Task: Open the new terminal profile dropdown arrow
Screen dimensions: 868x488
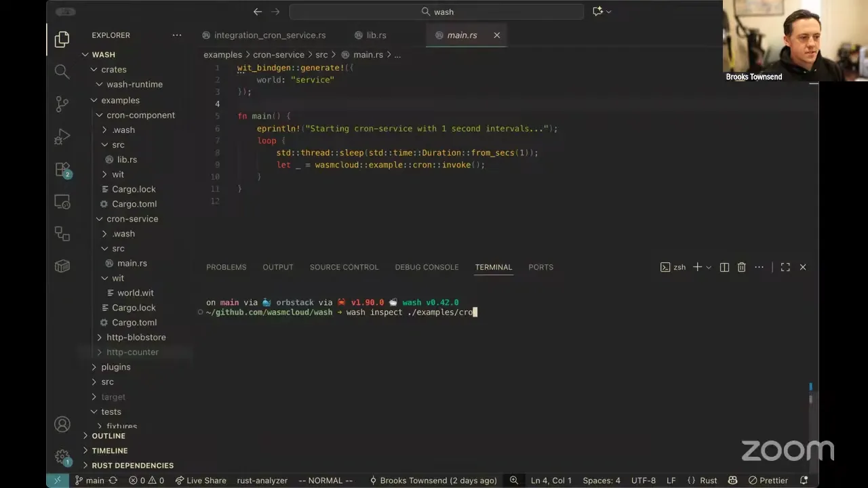Action: (709, 267)
